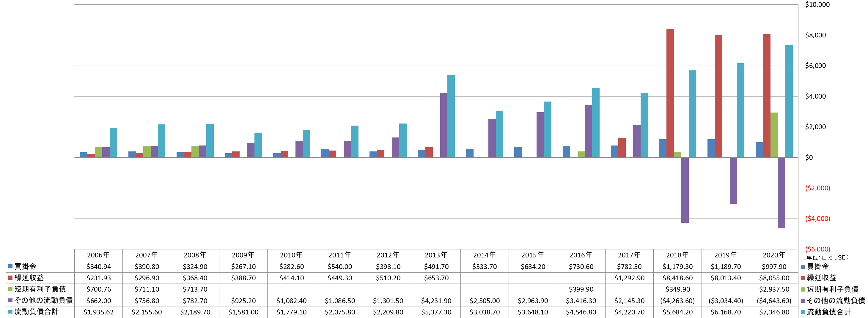Image resolution: width=868 pixels, height=318 pixels.
Task: Click the negative purple 2020 bar
Action: (x=781, y=193)
